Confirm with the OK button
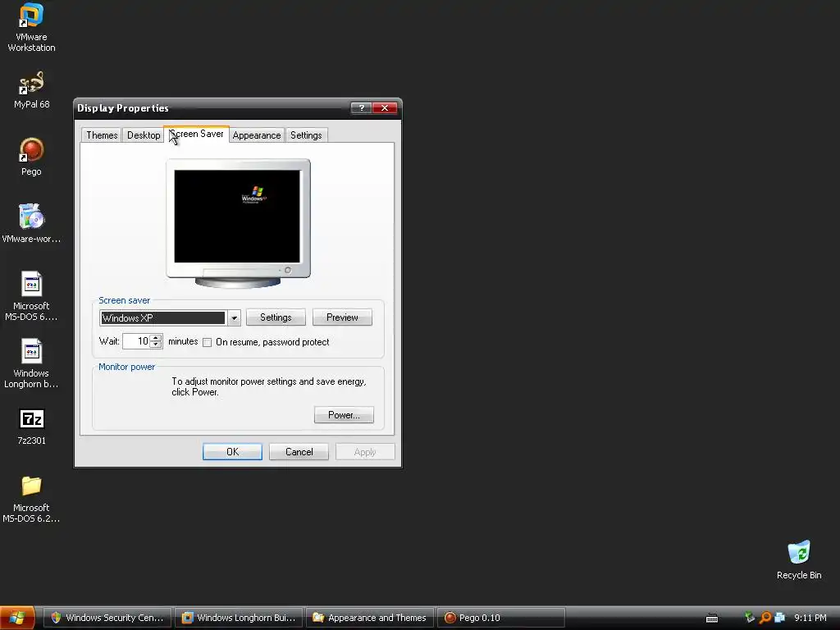 (232, 452)
